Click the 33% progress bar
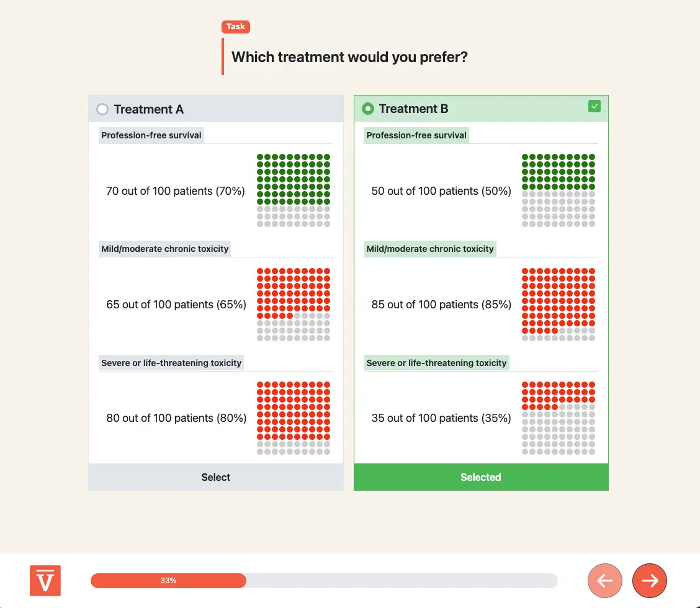 (323, 581)
